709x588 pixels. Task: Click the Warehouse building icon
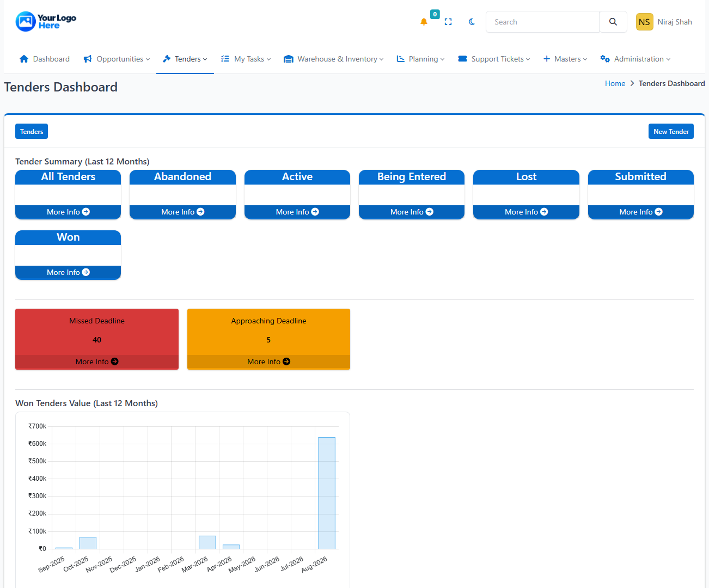point(289,59)
